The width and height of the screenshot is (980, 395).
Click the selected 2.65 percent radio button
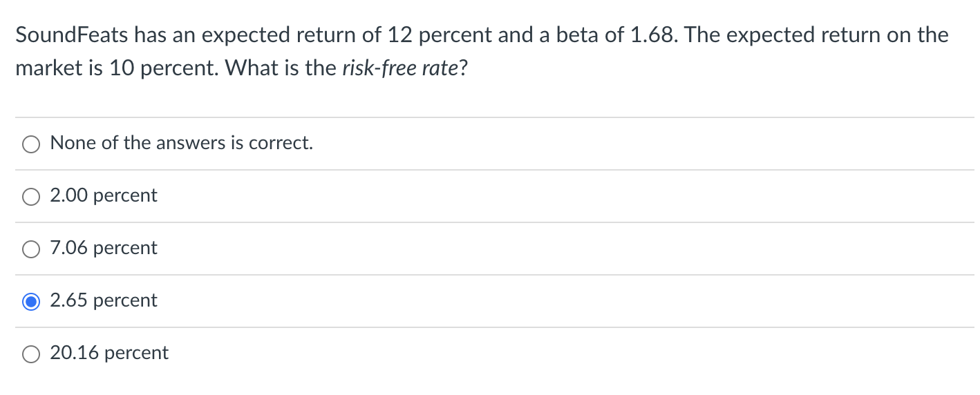31,301
